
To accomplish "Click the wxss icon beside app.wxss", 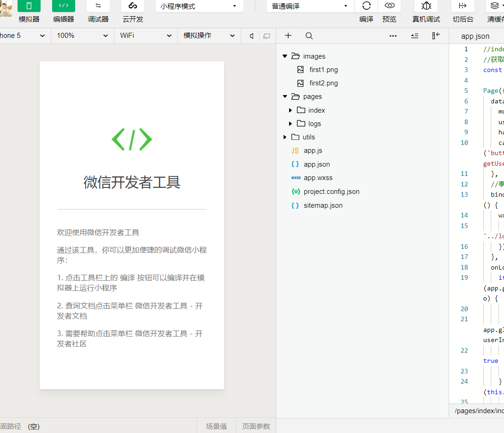I will coord(296,178).
